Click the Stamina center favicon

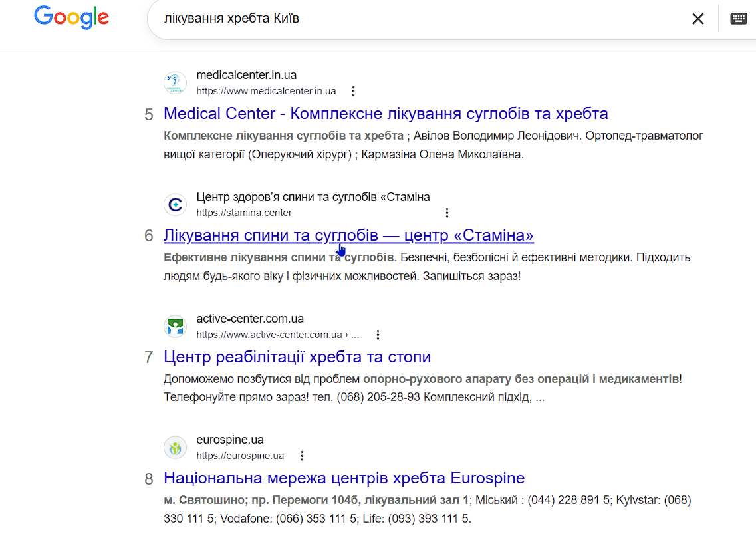[x=175, y=205]
